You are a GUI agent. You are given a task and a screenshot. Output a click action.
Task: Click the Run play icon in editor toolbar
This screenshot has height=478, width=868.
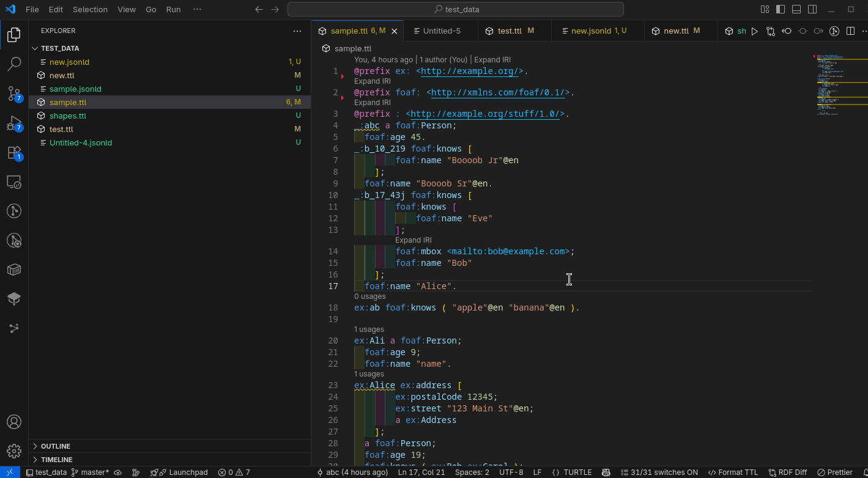pyautogui.click(x=755, y=31)
